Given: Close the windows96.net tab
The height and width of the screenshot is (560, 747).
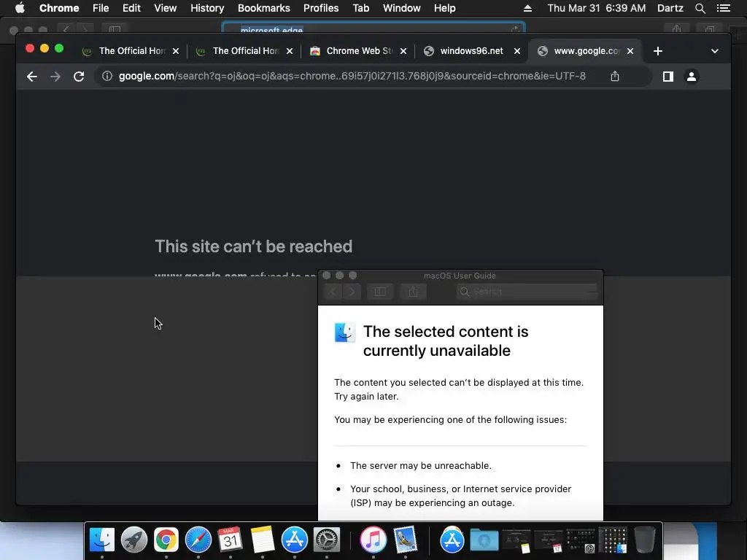Looking at the screenshot, I should pos(517,51).
